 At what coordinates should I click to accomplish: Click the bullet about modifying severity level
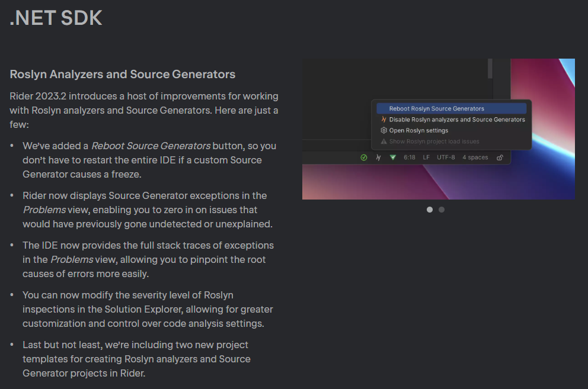tap(148, 309)
